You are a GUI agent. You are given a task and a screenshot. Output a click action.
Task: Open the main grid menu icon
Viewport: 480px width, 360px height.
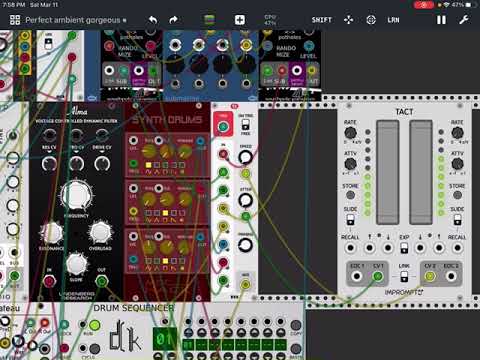[15, 20]
